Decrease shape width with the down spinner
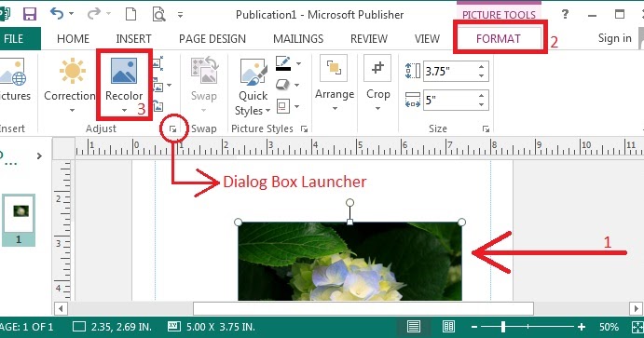This screenshot has width=644, height=338. tap(481, 104)
